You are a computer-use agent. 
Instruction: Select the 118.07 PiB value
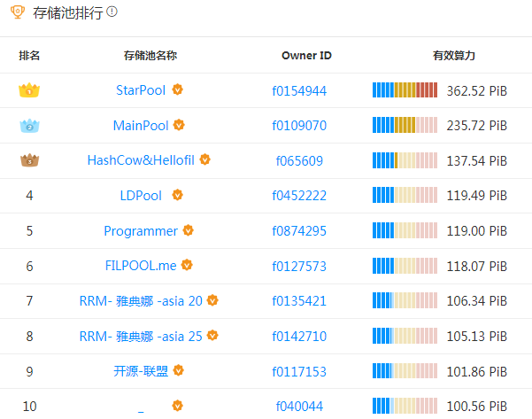477,267
